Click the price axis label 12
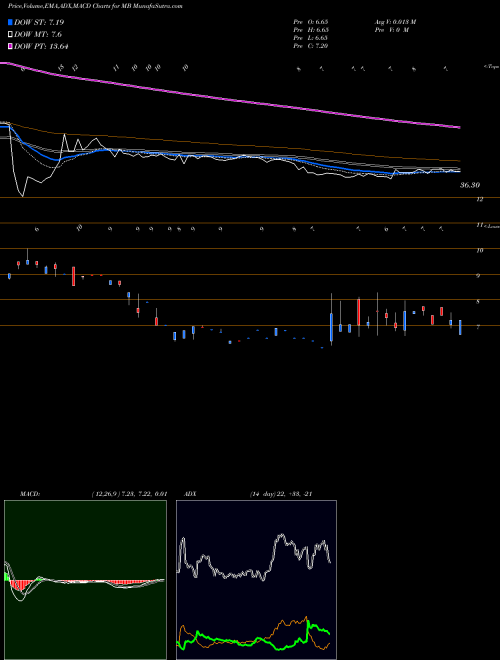This screenshot has width=500, height=660. coord(479,200)
